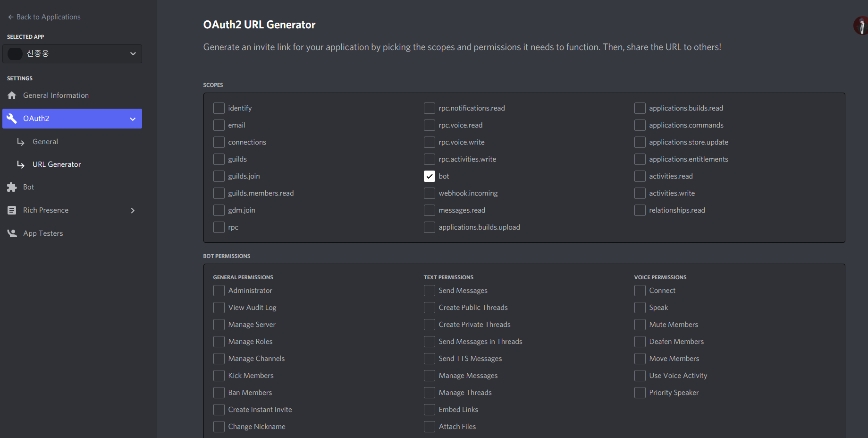Click the sub-item arrow icon beside General
868x438 pixels.
click(21, 142)
